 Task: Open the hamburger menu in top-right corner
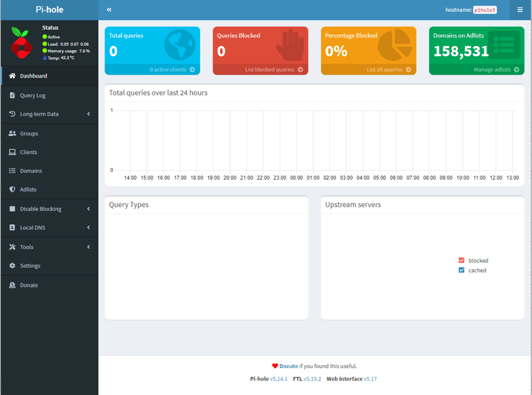coord(520,10)
